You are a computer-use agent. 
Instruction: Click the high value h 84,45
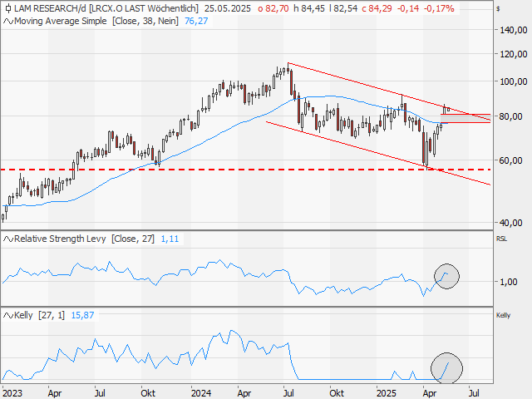[x=309, y=8]
